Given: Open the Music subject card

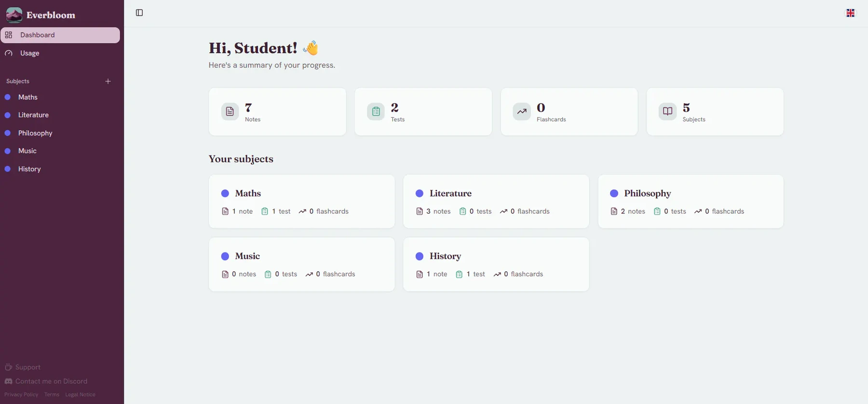Looking at the screenshot, I should [302, 264].
